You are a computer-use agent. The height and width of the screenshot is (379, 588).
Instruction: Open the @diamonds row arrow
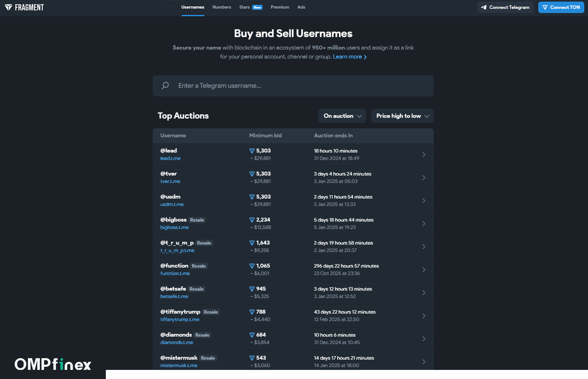pyautogui.click(x=424, y=339)
